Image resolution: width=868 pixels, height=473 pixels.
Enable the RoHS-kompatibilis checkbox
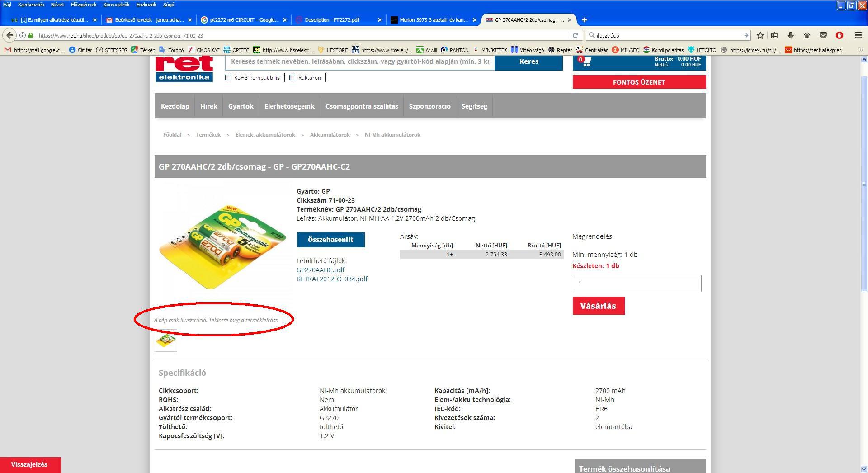[228, 78]
